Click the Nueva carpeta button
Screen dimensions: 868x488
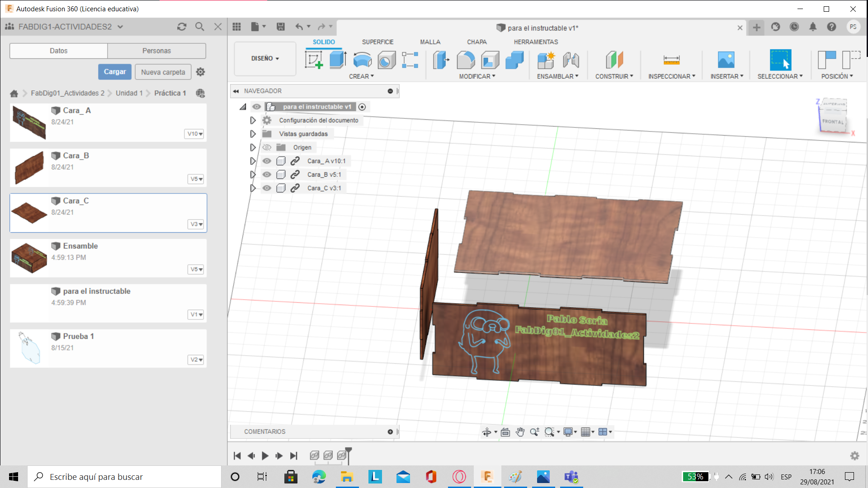coord(163,72)
